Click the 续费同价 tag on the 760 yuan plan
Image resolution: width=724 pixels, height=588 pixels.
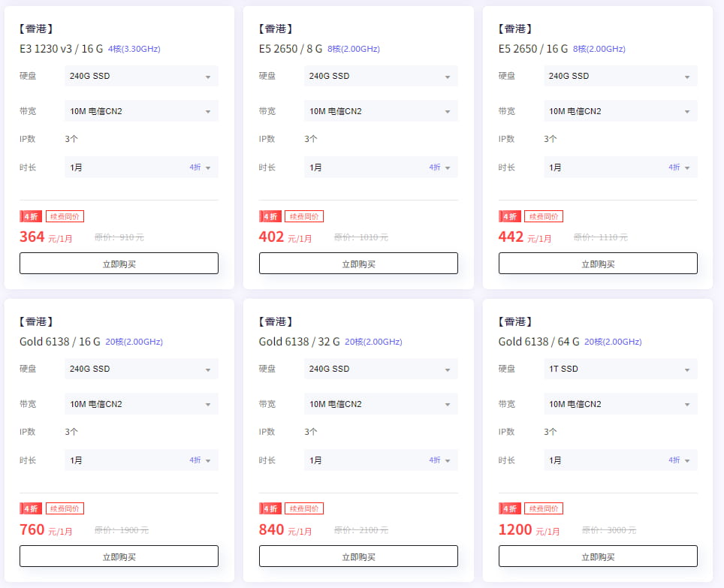[65, 509]
